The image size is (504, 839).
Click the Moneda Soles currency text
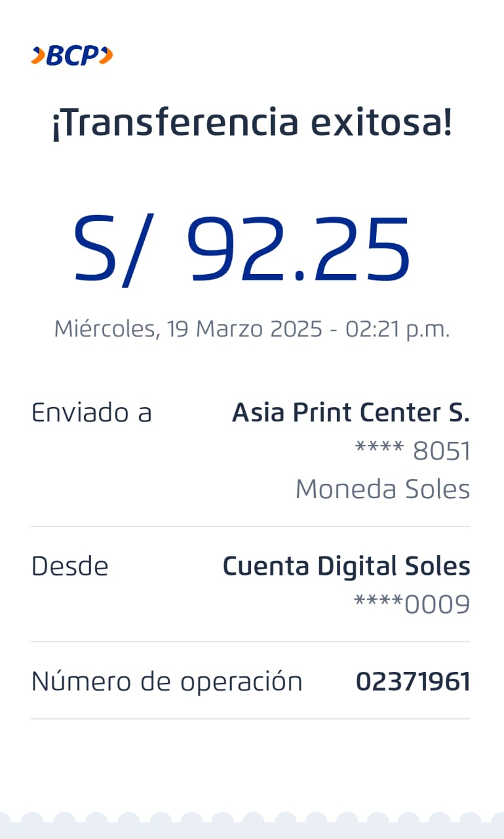tap(382, 489)
